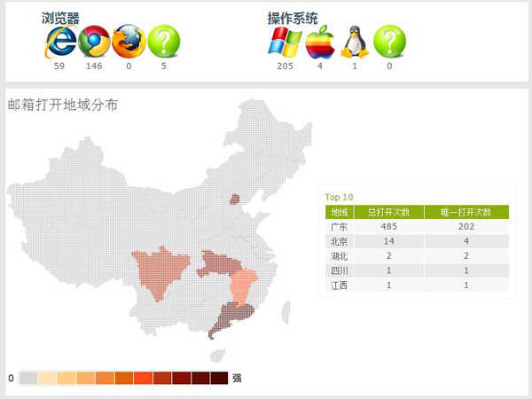Click the Firefox browser icon

tap(129, 42)
